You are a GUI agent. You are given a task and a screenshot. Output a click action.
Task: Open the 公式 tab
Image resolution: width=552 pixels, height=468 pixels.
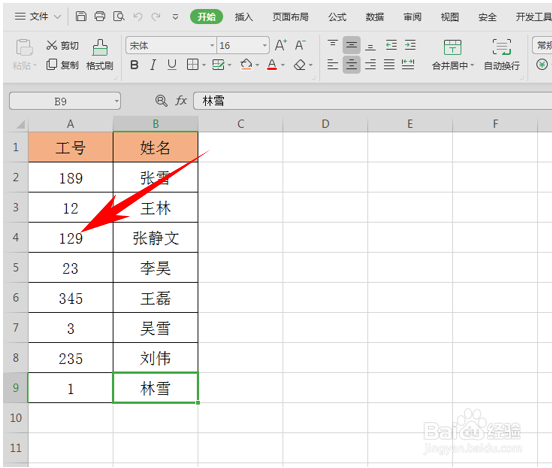click(337, 17)
